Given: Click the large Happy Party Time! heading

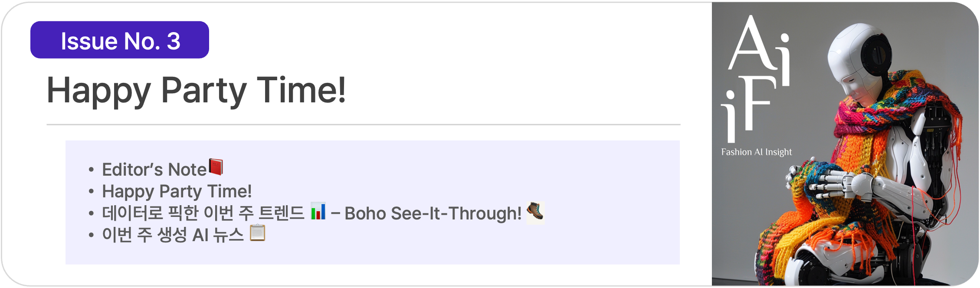Looking at the screenshot, I should pyautogui.click(x=196, y=90).
